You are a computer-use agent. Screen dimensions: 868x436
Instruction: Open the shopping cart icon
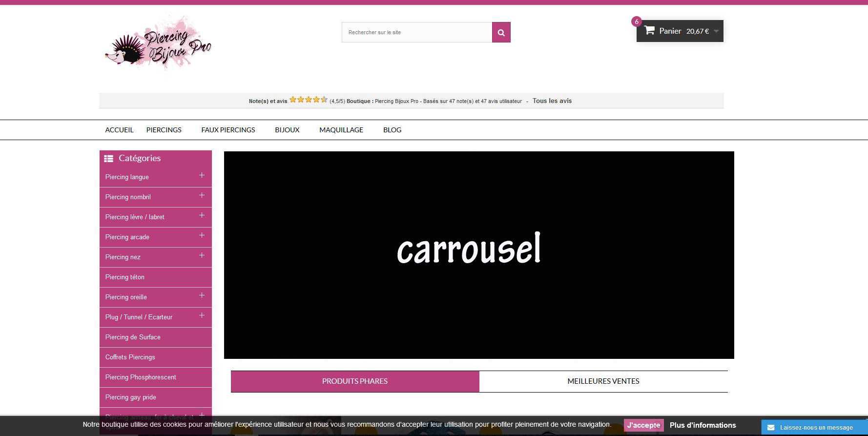[x=649, y=30]
